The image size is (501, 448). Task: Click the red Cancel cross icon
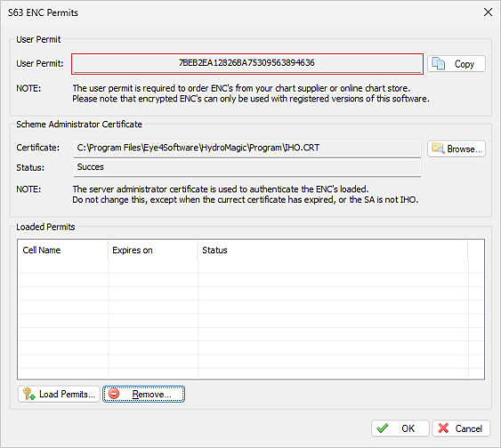point(443,428)
